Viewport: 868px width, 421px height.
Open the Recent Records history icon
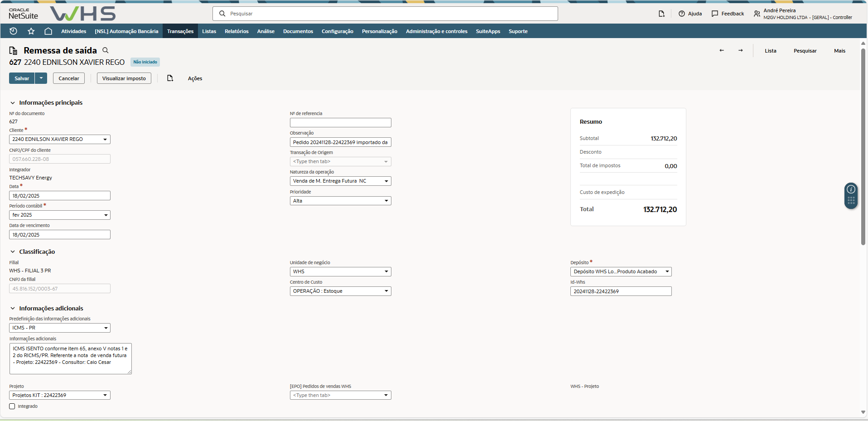coord(13,31)
